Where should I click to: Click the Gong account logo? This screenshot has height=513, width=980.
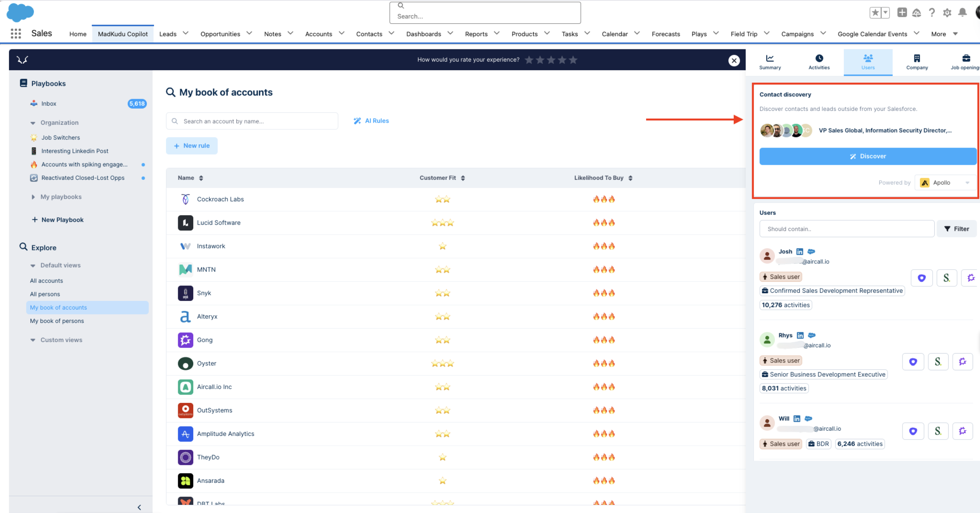tap(185, 340)
